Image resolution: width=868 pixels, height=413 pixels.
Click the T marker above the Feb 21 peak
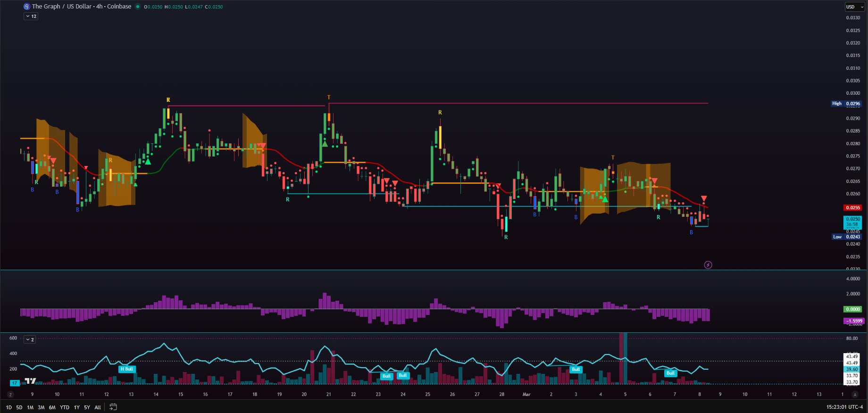point(329,98)
